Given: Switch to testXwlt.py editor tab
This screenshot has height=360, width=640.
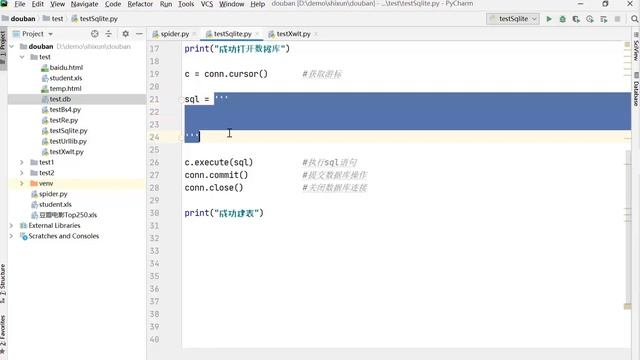Looking at the screenshot, I should (x=293, y=34).
